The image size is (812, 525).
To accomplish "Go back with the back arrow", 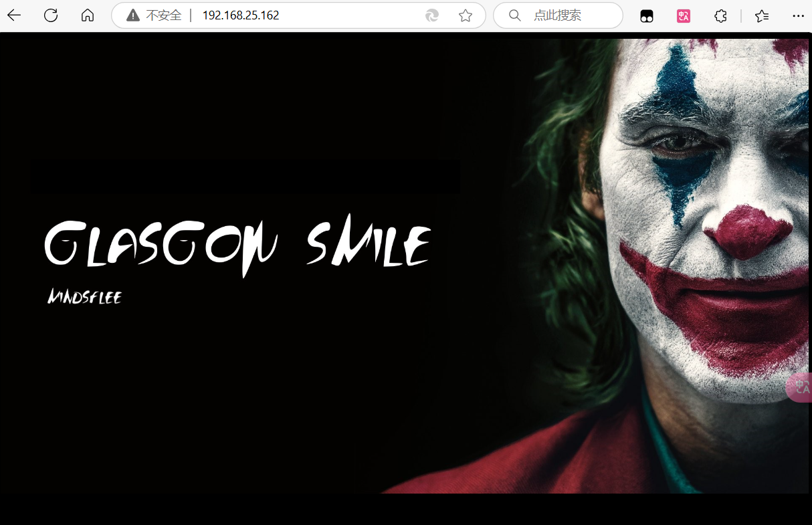I will point(14,15).
